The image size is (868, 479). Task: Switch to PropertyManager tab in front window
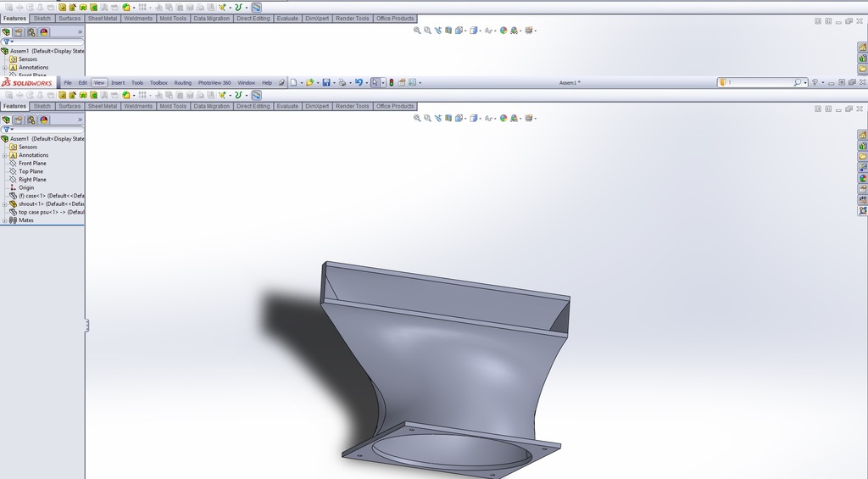[19, 120]
